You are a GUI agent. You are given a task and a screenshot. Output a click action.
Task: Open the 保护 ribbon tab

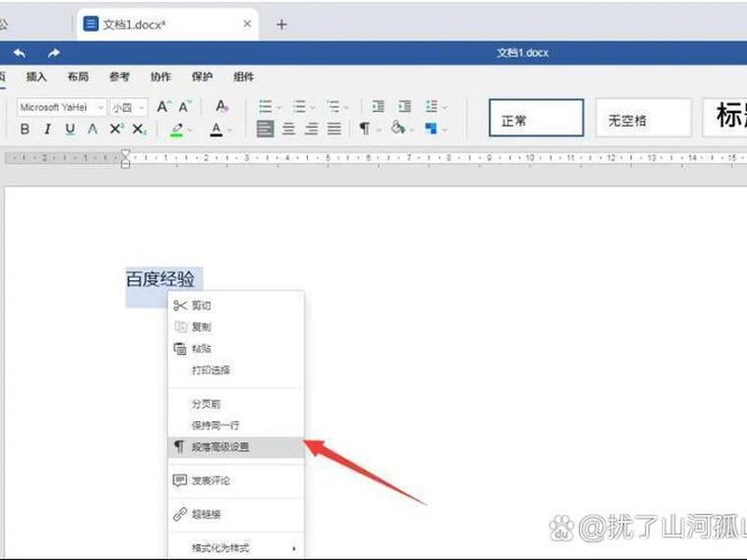point(203,77)
